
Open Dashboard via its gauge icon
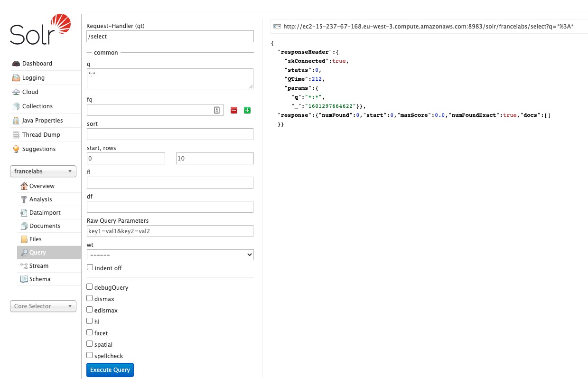coord(16,64)
